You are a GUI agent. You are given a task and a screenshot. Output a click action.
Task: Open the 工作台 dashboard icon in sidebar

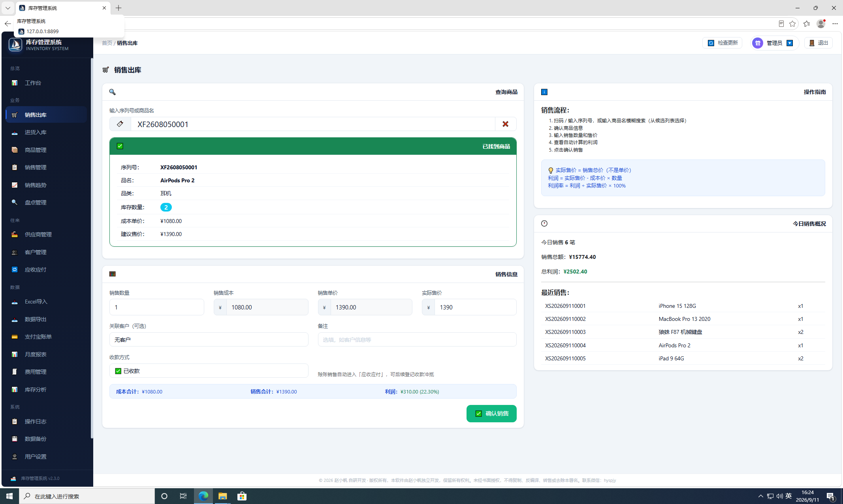coord(15,83)
